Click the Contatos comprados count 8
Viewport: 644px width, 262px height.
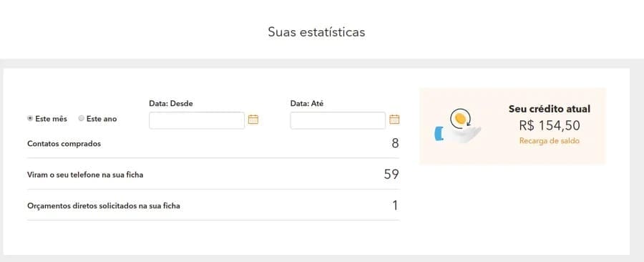tap(395, 143)
